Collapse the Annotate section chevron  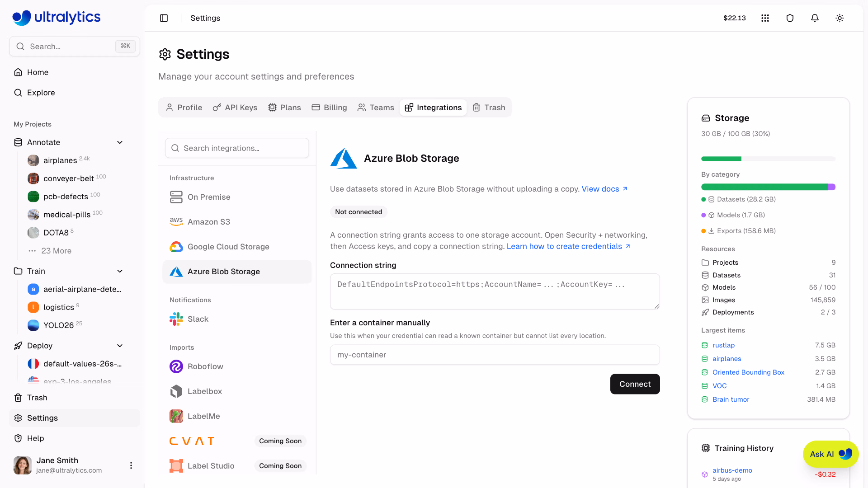[x=120, y=142]
